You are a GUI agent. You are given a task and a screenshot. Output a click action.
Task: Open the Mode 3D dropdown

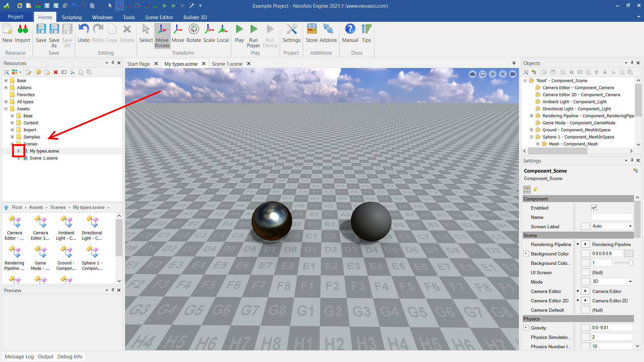612,282
